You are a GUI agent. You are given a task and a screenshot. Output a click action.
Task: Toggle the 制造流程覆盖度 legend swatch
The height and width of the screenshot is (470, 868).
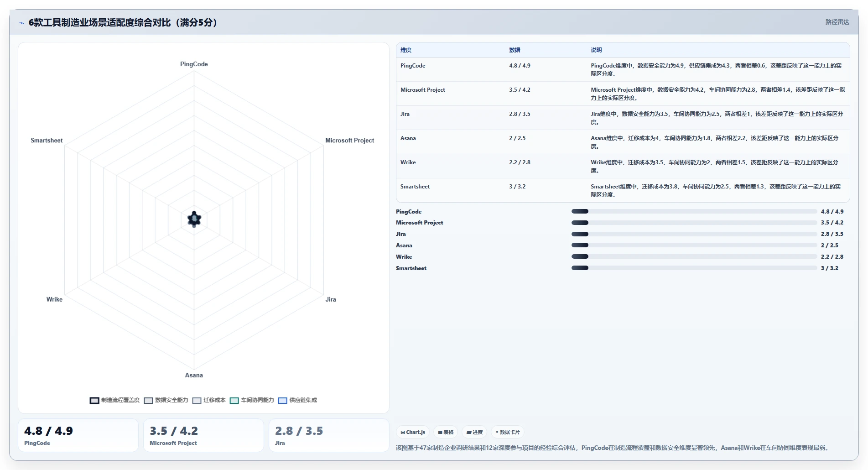(94, 401)
